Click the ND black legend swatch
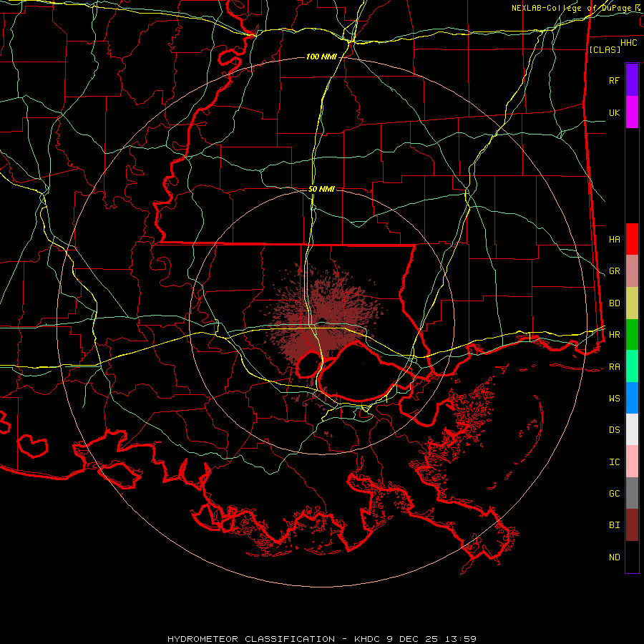Viewport: 644px width, 644px height. tap(632, 557)
